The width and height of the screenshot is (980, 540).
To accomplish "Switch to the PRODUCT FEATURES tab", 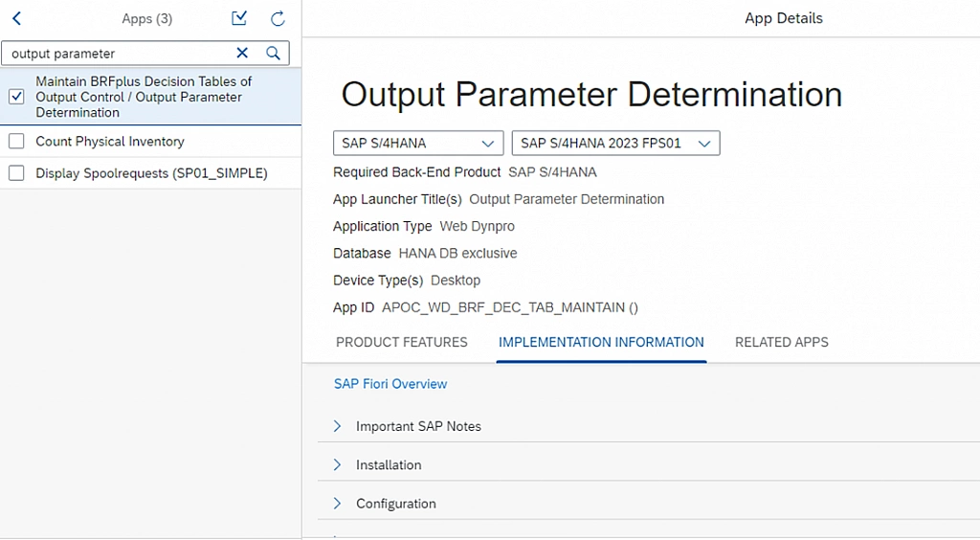I will click(402, 342).
